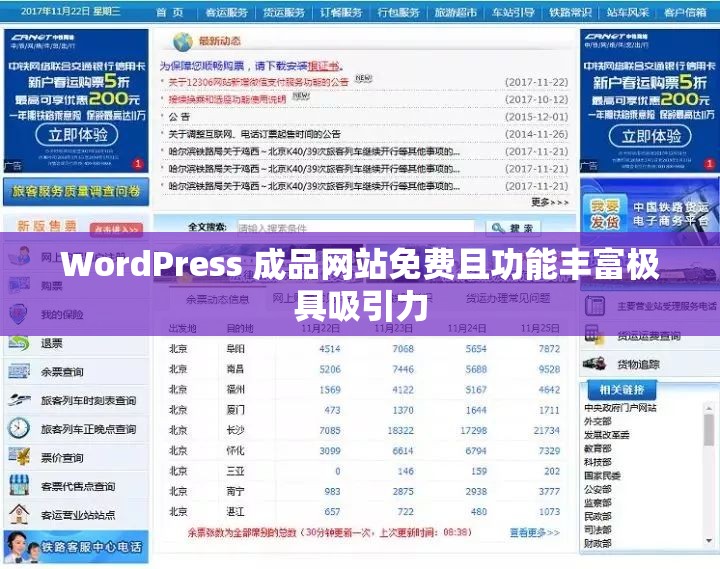The height and width of the screenshot is (569, 720).
Task: Click ticket count 146 for 北京 to 三亚
Action: click(405, 471)
